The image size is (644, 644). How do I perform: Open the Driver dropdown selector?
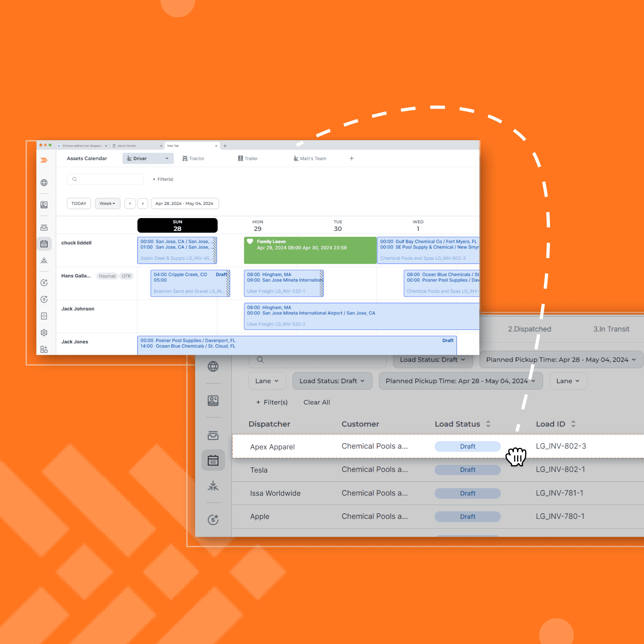pos(148,158)
